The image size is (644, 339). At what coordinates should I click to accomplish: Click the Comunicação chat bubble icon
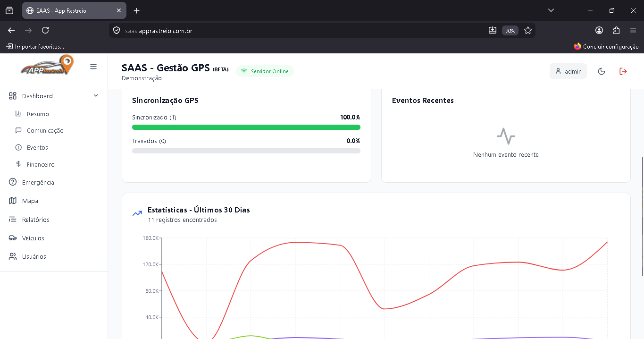[x=18, y=130]
